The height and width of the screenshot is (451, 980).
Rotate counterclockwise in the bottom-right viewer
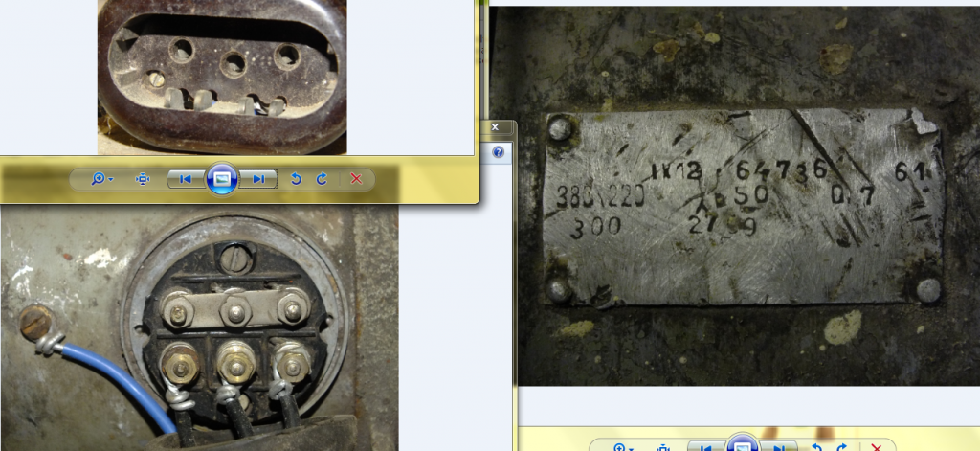816,448
